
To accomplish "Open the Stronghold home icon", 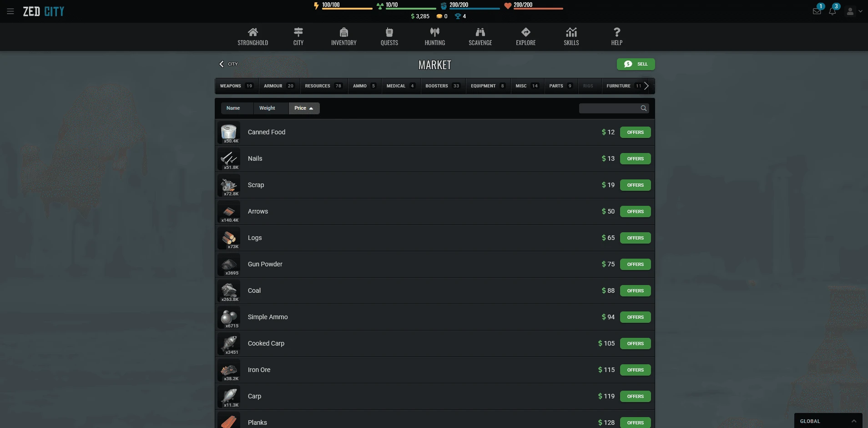I will 252,32.
